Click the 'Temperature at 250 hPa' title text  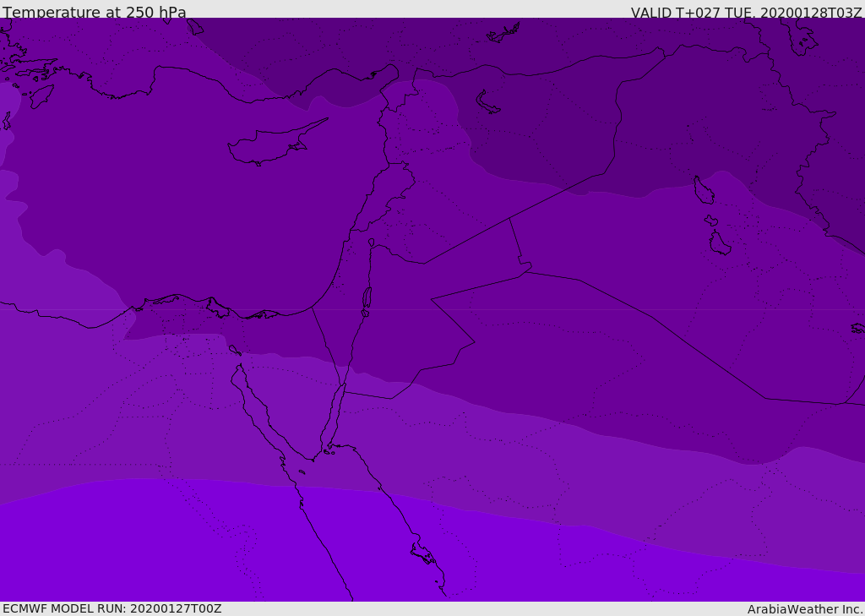point(95,12)
